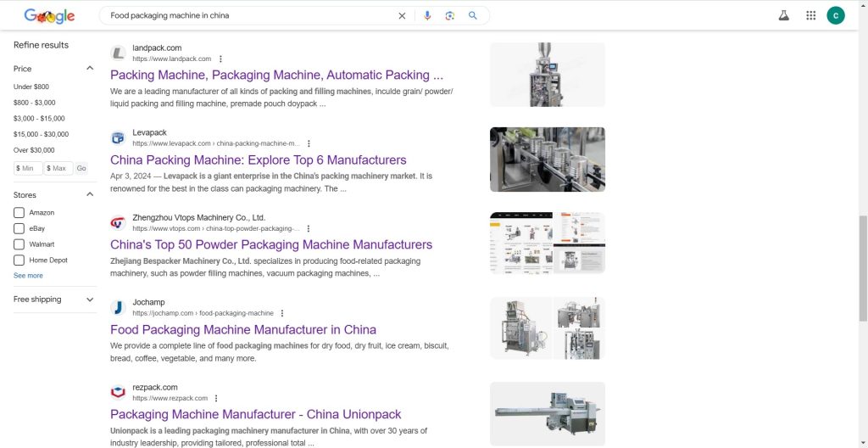Click the Max price input field
Screen dimensions: 868x448
[58, 168]
